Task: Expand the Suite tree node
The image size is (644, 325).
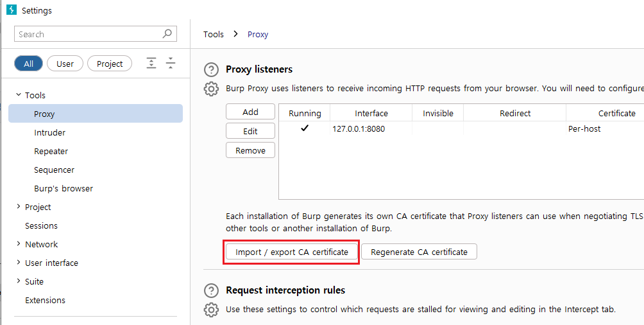Action: point(18,281)
